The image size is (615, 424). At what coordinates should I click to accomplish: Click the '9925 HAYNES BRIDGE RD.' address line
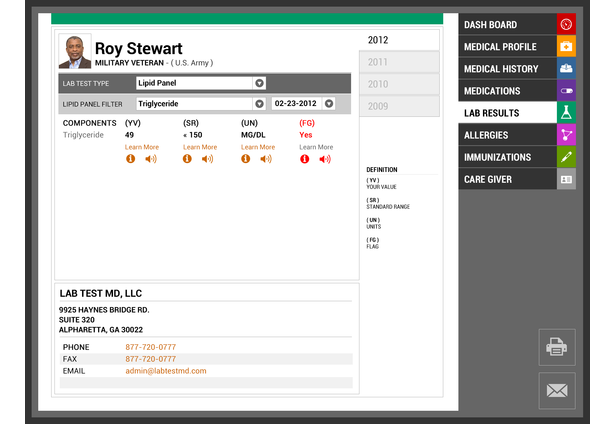pyautogui.click(x=104, y=310)
